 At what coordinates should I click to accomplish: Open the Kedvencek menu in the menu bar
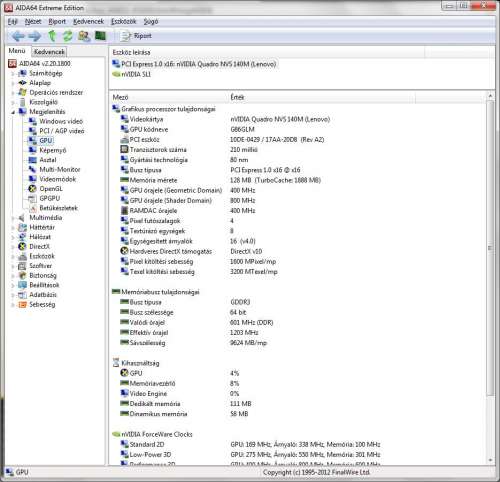tap(89, 22)
